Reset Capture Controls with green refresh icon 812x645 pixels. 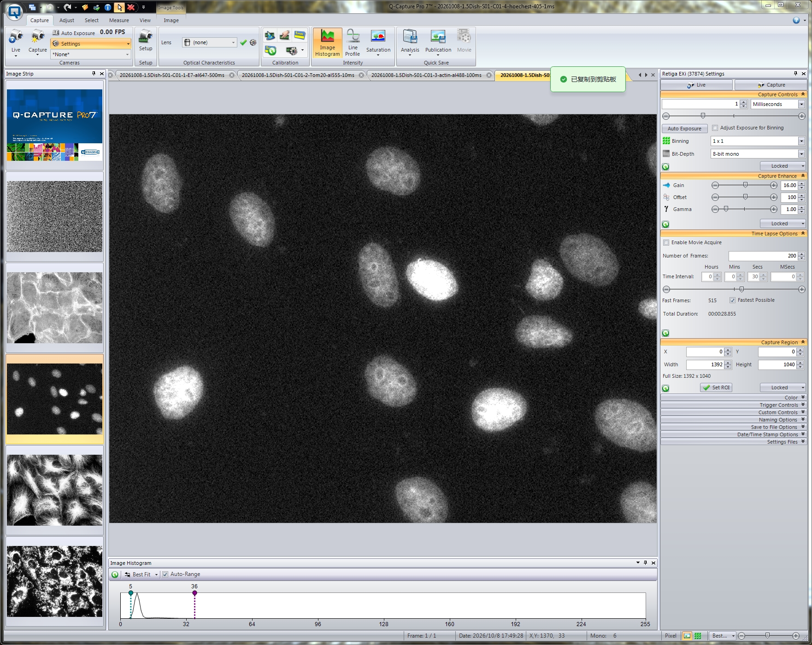[665, 167]
